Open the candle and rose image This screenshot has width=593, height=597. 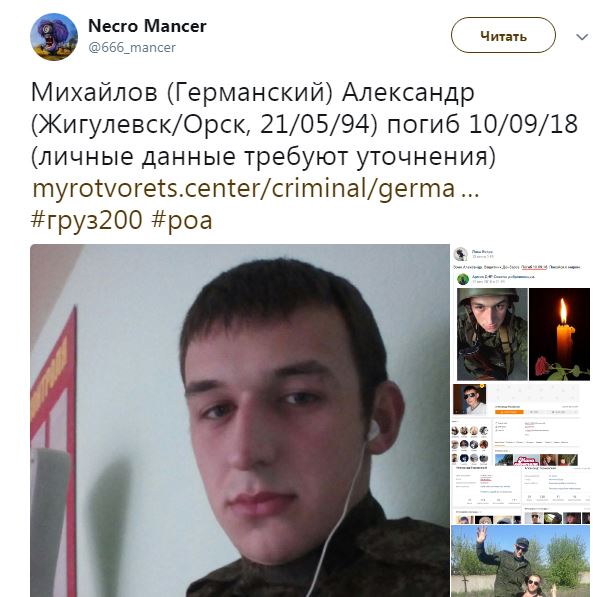pos(559,334)
